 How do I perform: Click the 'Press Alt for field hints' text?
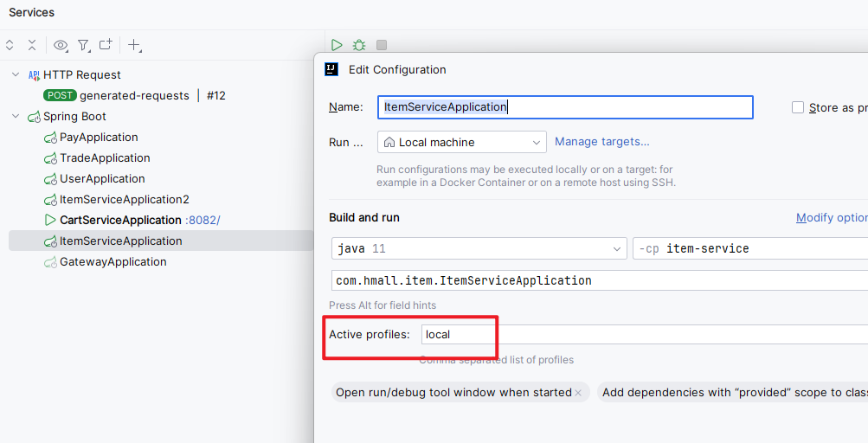click(x=383, y=305)
